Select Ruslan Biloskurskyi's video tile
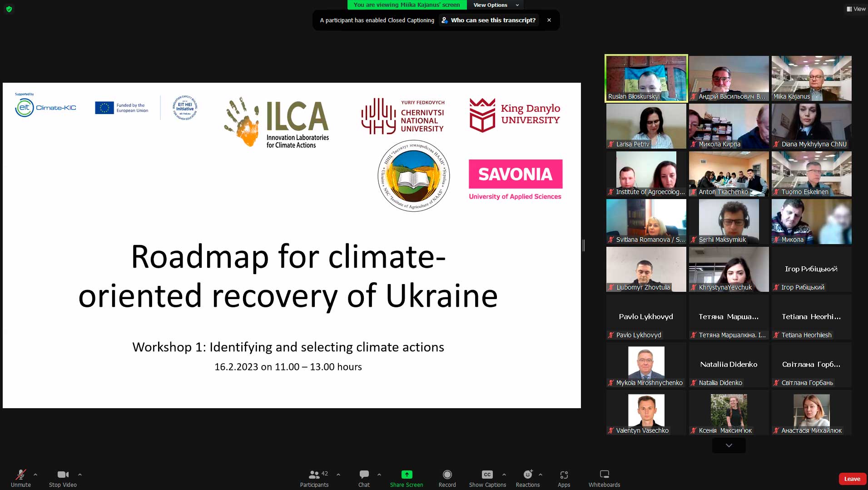The height and width of the screenshot is (490, 868). (x=646, y=78)
